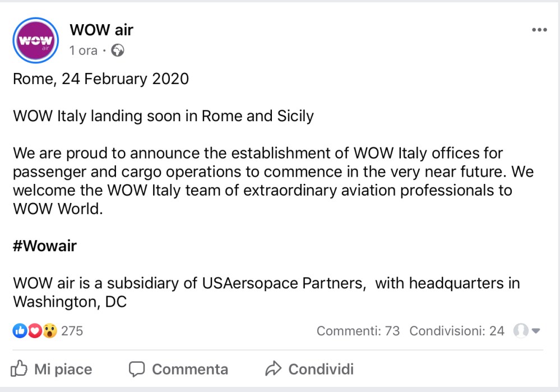
Task: Expand the comment-as profile dropdown arrow
Action: pos(536,331)
